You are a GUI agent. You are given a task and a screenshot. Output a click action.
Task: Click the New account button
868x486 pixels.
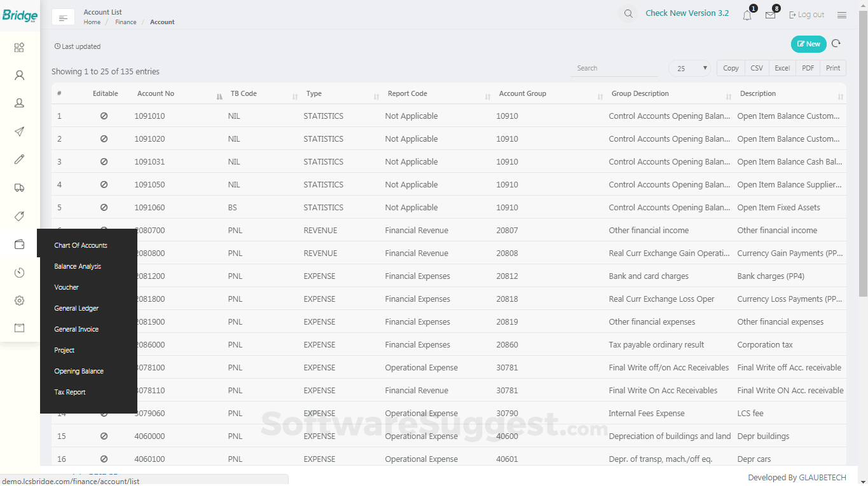pos(808,44)
